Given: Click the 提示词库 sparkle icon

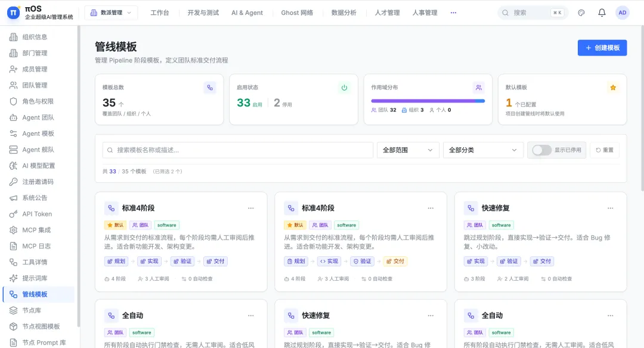Looking at the screenshot, I should (x=14, y=278).
